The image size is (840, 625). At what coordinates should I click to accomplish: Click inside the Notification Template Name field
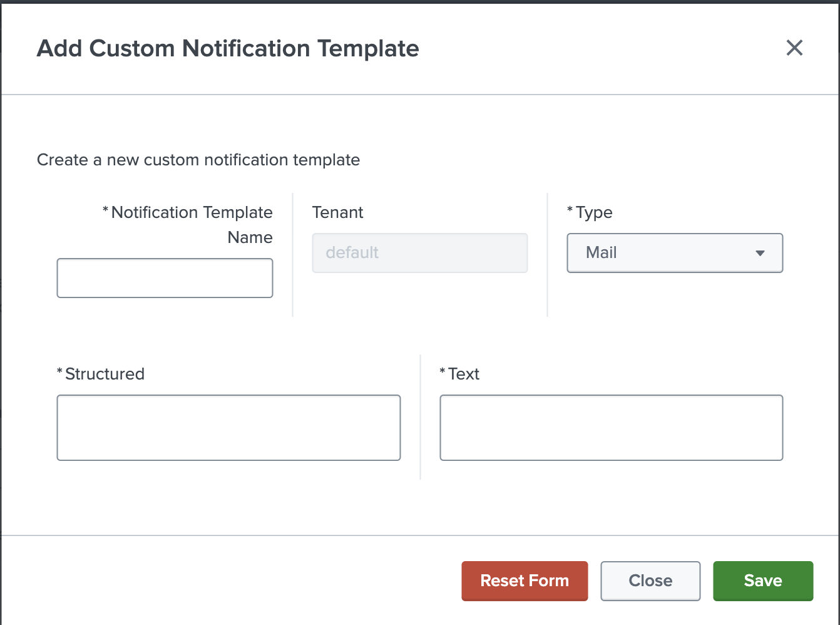165,277
